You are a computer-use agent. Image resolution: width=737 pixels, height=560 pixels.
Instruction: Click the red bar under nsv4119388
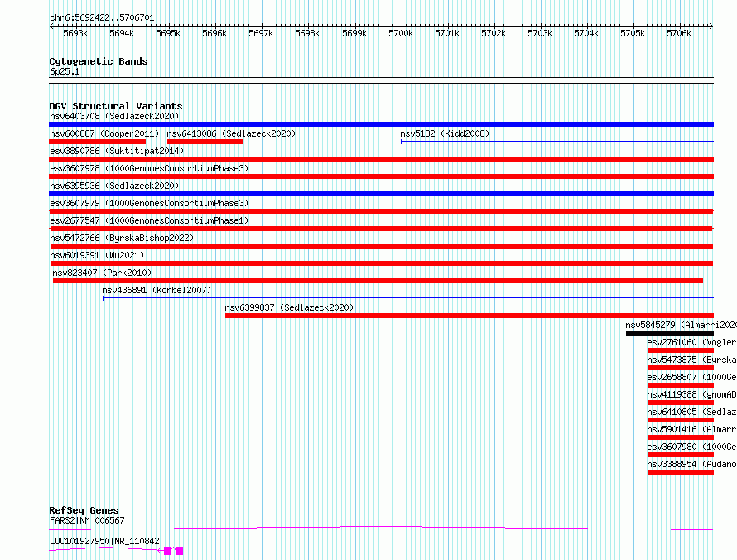[681, 403]
